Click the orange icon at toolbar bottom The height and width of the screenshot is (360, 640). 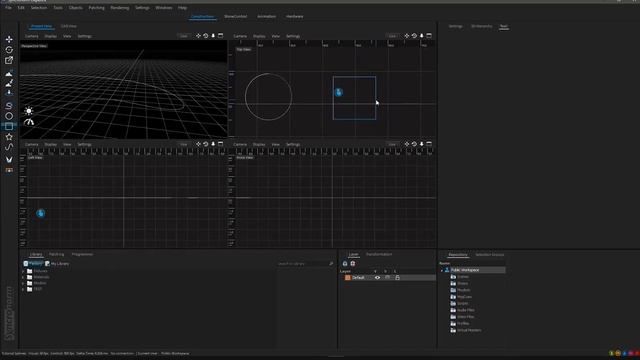tap(9, 170)
